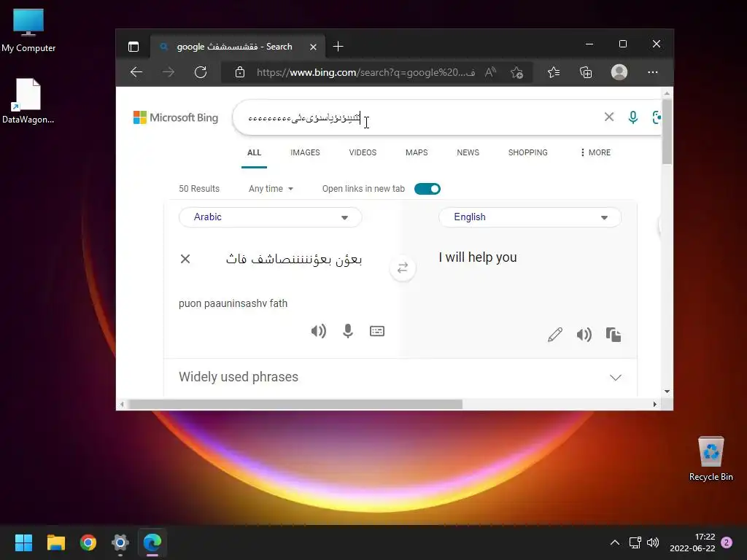The height and width of the screenshot is (560, 747).
Task: Click the address bar URL
Action: coord(365,72)
